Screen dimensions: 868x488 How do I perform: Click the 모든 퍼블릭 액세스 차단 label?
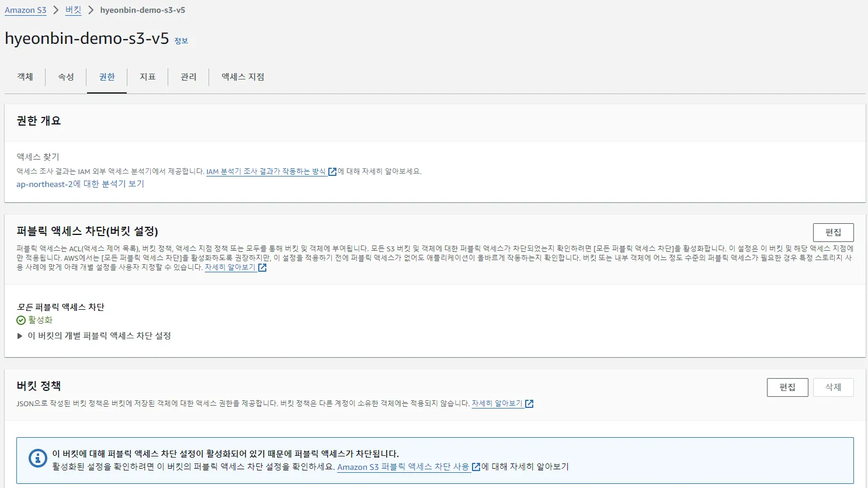[x=60, y=307]
